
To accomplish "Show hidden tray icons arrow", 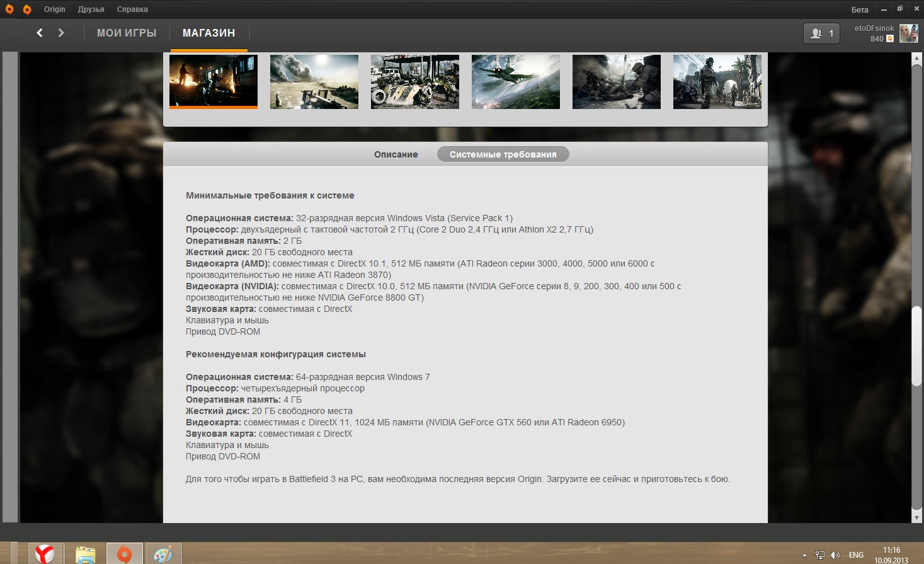I will tap(804, 555).
